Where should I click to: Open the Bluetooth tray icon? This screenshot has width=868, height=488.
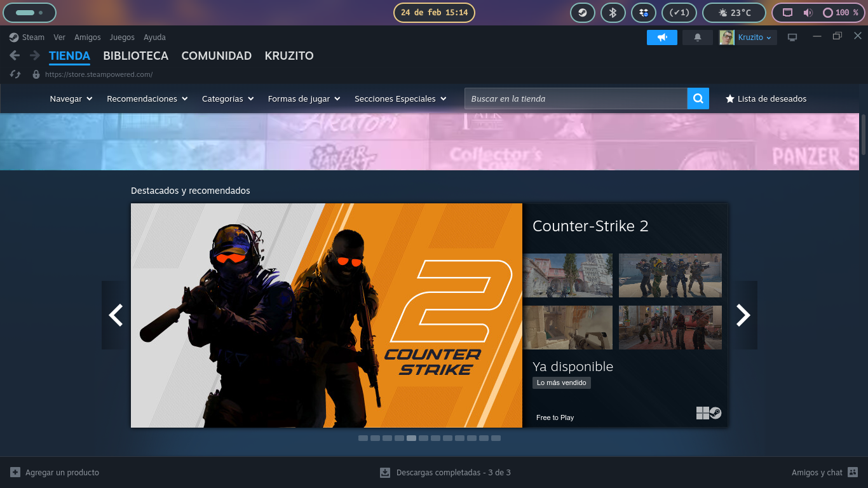coord(613,13)
